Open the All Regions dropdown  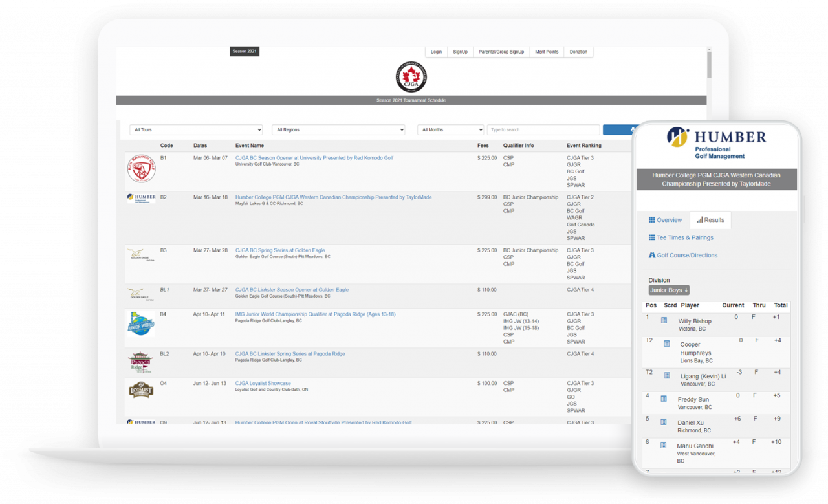[338, 129]
